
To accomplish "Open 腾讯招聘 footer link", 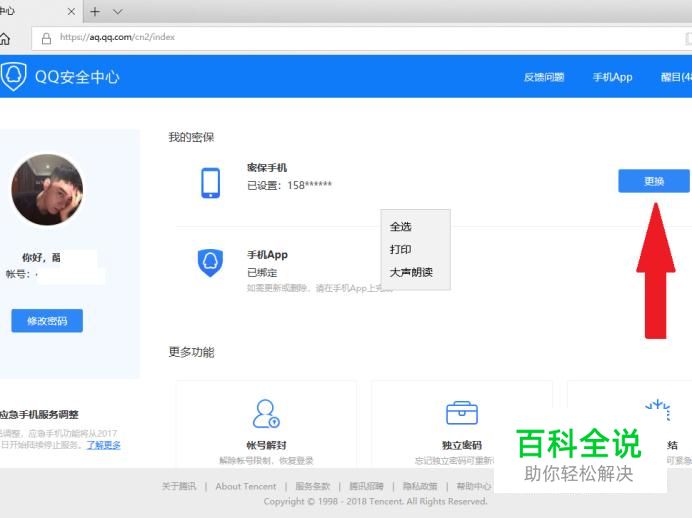I will click(366, 486).
